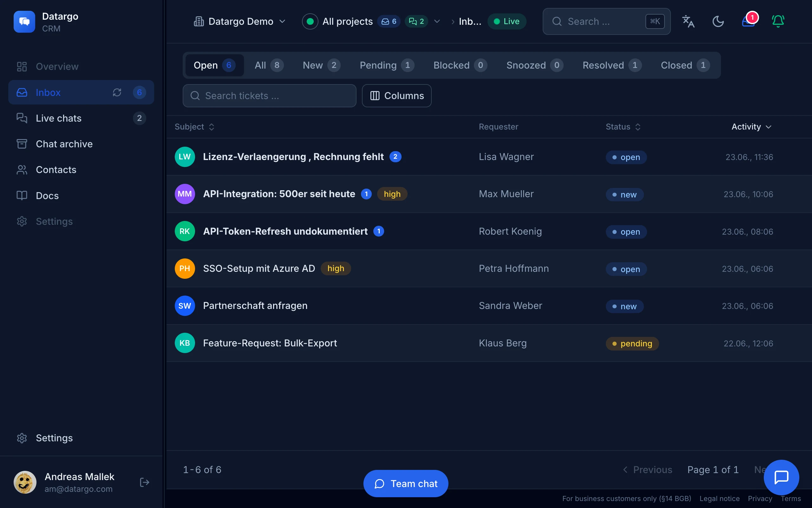Open Docs from the sidebar
The image size is (812, 508).
pos(81,196)
